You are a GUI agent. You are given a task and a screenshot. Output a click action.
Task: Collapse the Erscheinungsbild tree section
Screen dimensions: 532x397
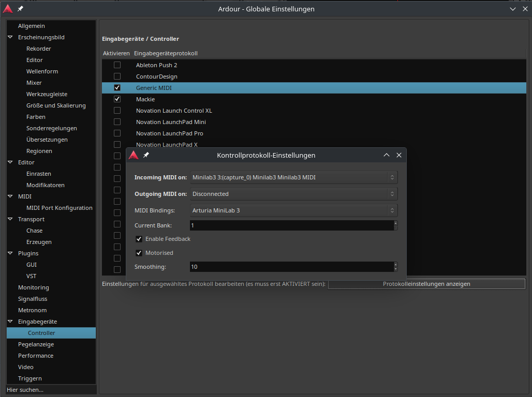[x=10, y=37]
